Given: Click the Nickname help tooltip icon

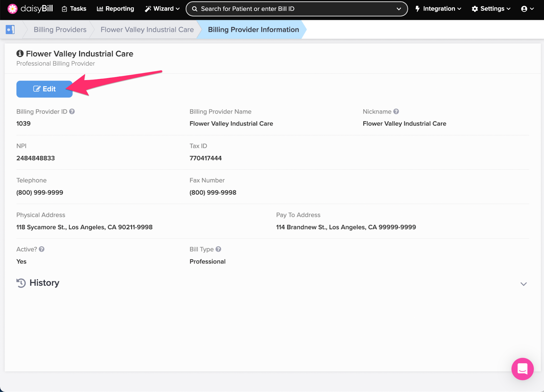Looking at the screenshot, I should pyautogui.click(x=396, y=111).
